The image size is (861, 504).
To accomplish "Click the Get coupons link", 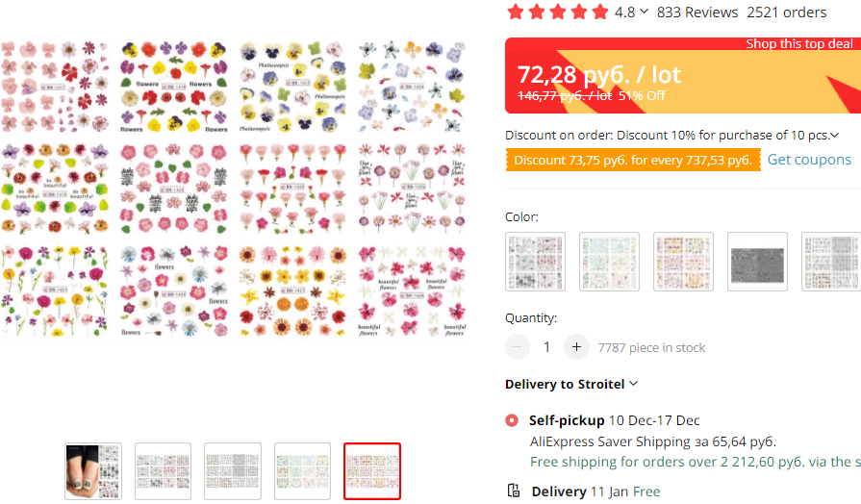I will 808,160.
